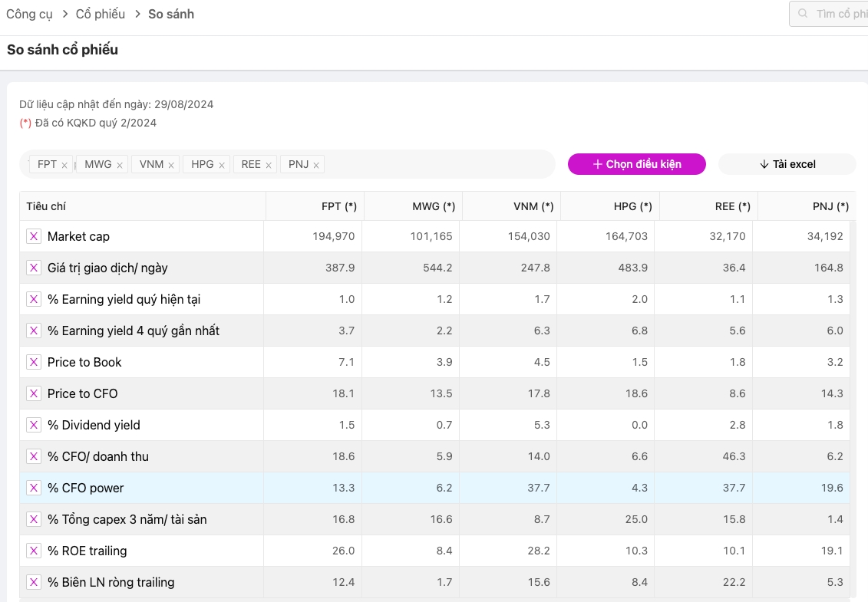868x602 pixels.
Task: Delete the % Dividend yield criterion
Action: coord(34,425)
